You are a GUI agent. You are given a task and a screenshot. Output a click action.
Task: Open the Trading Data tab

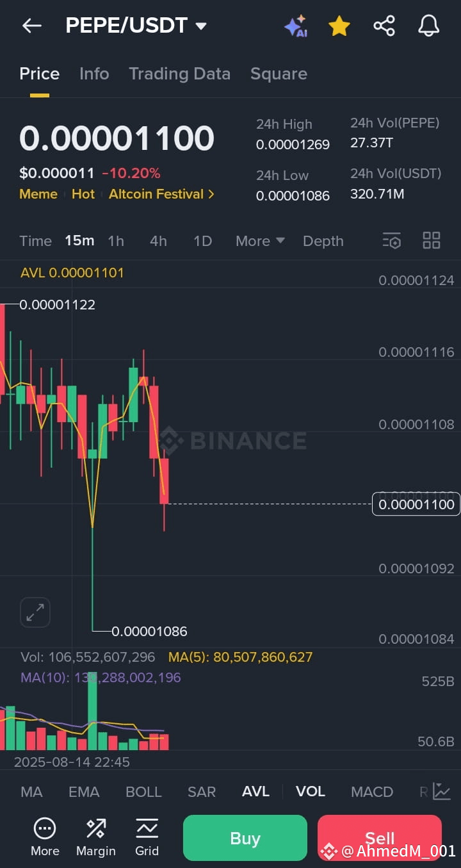[179, 74]
